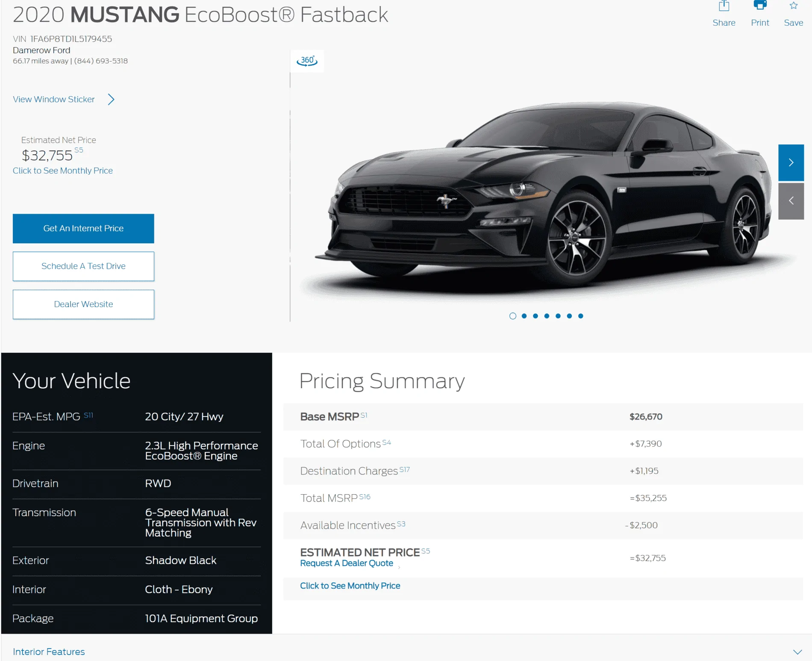Click to See Monthly Price under net price
This screenshot has height=661, width=812.
click(63, 171)
